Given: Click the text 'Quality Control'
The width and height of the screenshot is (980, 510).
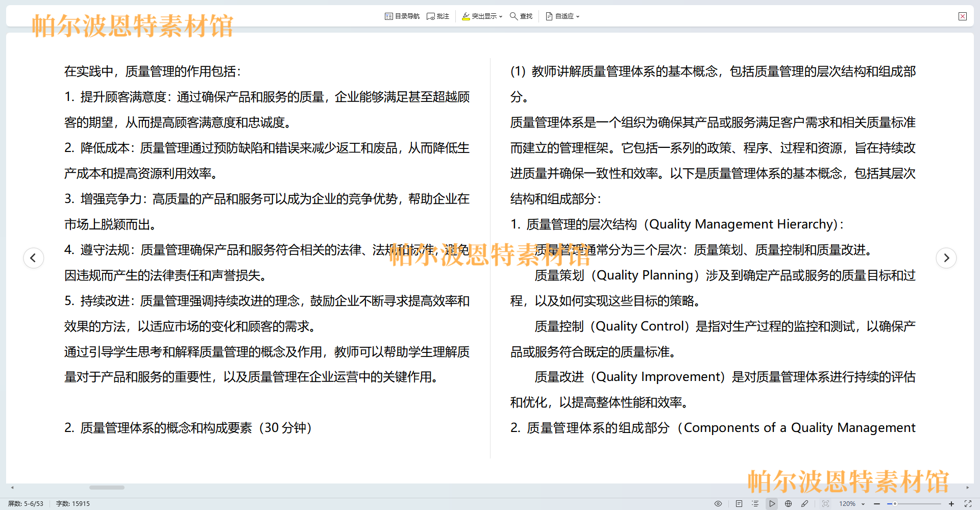Looking at the screenshot, I should pyautogui.click(x=640, y=326).
